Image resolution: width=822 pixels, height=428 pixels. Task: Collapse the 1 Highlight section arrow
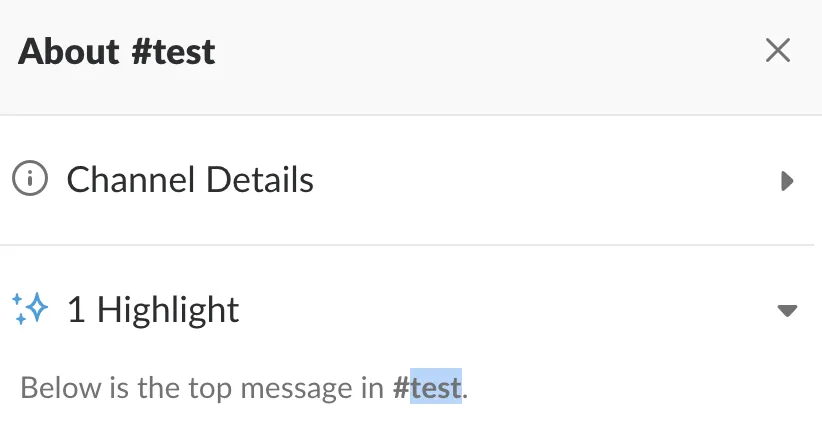click(787, 310)
